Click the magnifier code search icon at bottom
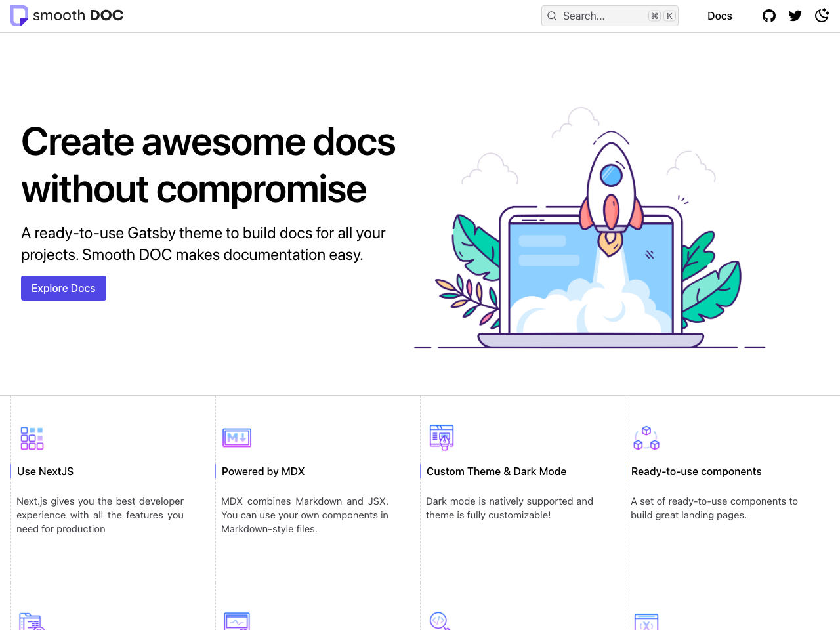The height and width of the screenshot is (630, 840). coord(439,621)
